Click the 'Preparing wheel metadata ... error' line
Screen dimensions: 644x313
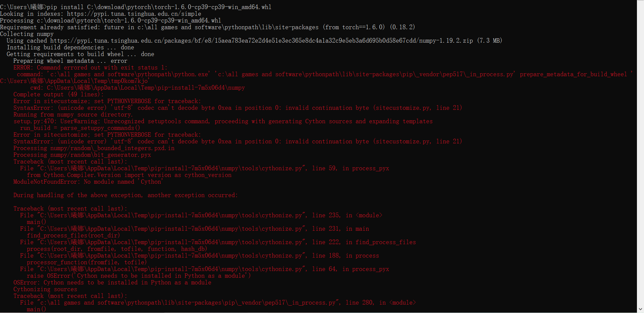(x=70, y=61)
